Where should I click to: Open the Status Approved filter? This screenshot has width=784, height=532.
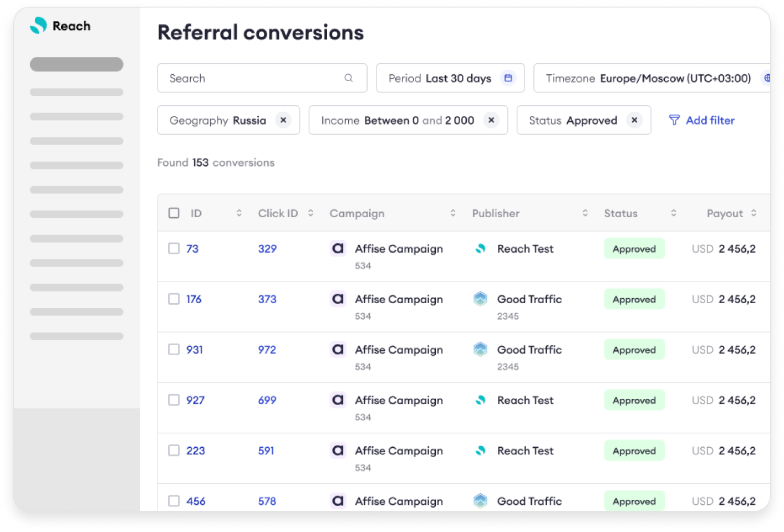pos(584,120)
